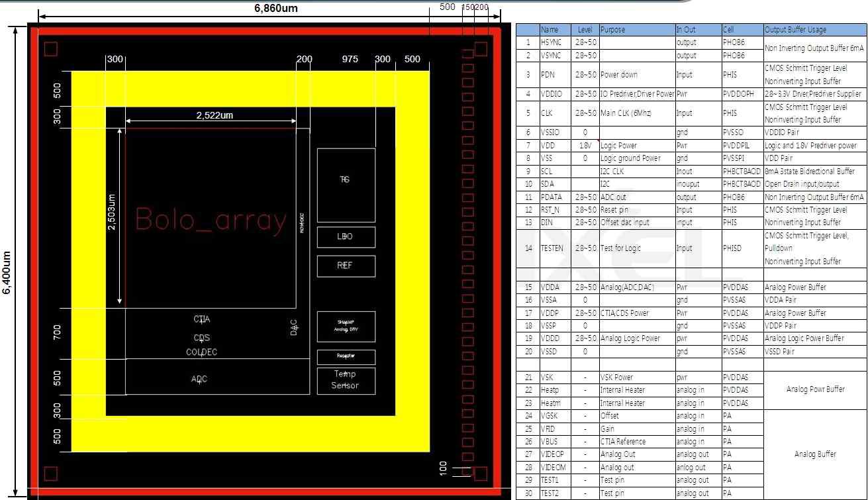The height and width of the screenshot is (500, 868).
Task: Click the 'Purpose' column header
Action: point(637,30)
